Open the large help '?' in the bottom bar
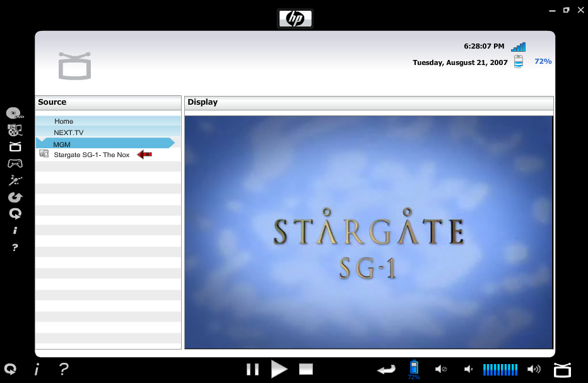This screenshot has height=383, width=588. pos(64,369)
